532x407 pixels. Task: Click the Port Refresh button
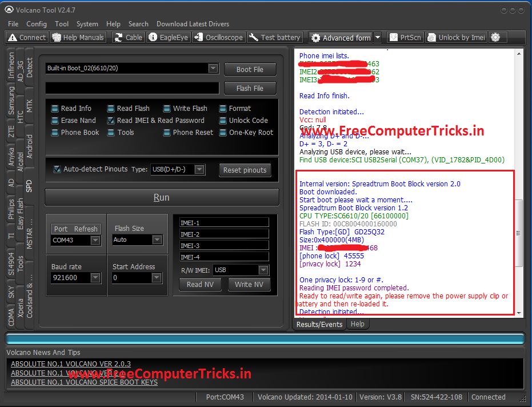pos(75,229)
